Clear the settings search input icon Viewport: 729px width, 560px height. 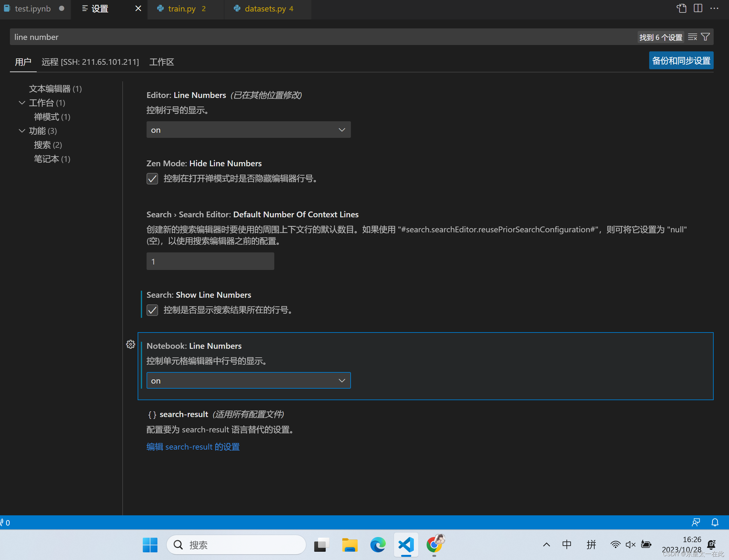pos(692,37)
